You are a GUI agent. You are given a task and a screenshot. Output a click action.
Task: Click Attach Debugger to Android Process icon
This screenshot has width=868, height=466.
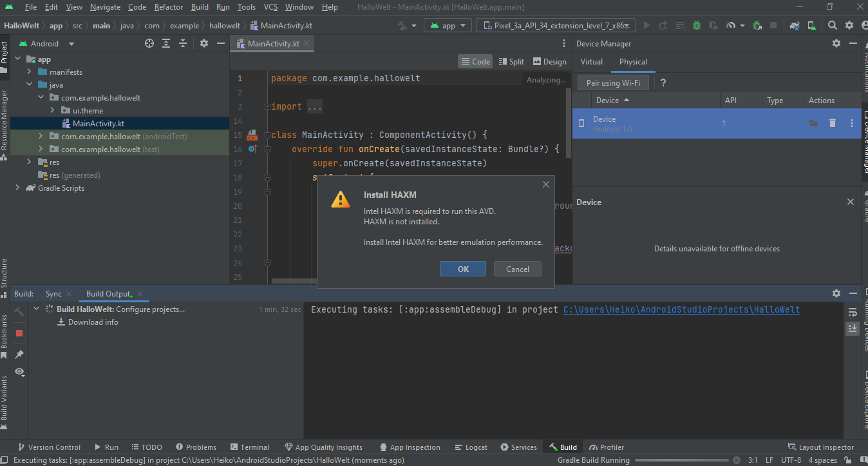(757, 26)
